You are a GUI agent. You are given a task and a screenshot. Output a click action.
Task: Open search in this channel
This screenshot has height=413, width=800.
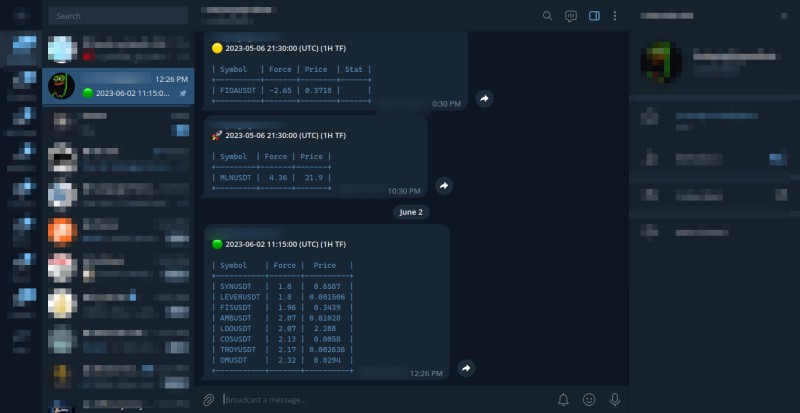pyautogui.click(x=547, y=16)
